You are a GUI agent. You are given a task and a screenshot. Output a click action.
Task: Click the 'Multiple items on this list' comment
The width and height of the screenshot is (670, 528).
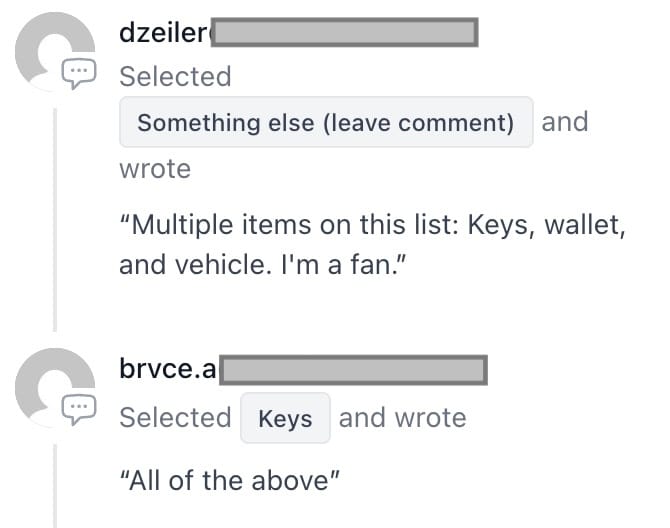(x=372, y=225)
